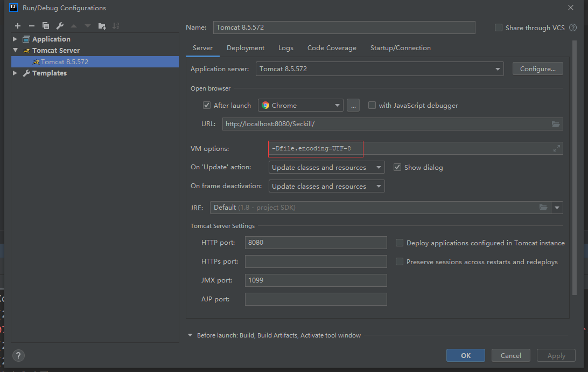Open edit defaults with the wrench icon

tap(60, 26)
